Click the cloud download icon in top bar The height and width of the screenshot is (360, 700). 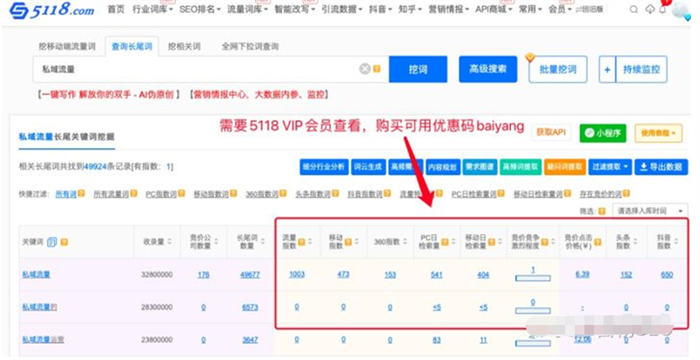(x=650, y=9)
